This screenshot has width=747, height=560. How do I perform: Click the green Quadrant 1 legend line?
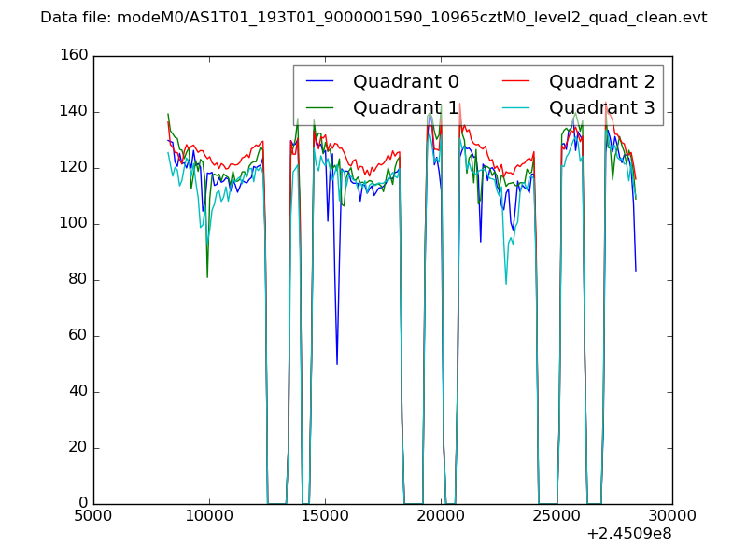coord(319,108)
